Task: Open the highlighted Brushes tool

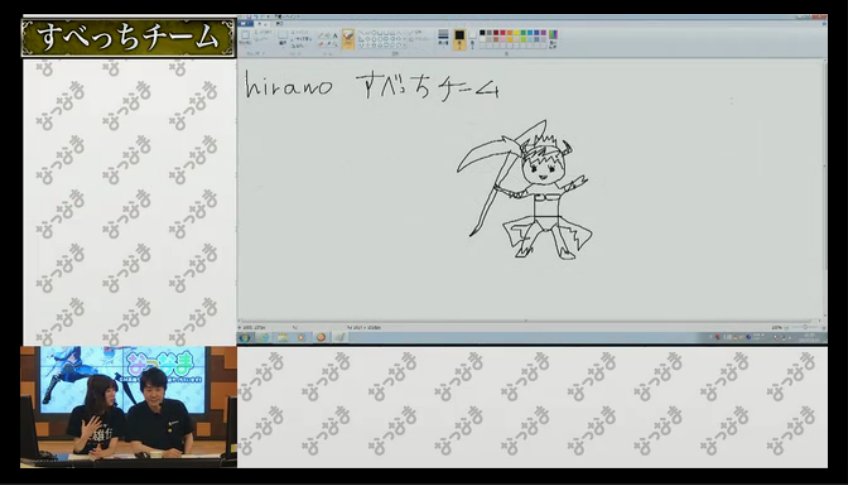Action: (x=348, y=40)
